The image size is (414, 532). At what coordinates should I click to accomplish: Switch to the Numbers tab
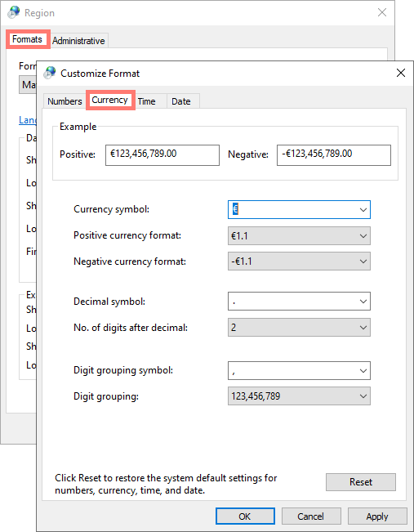65,101
